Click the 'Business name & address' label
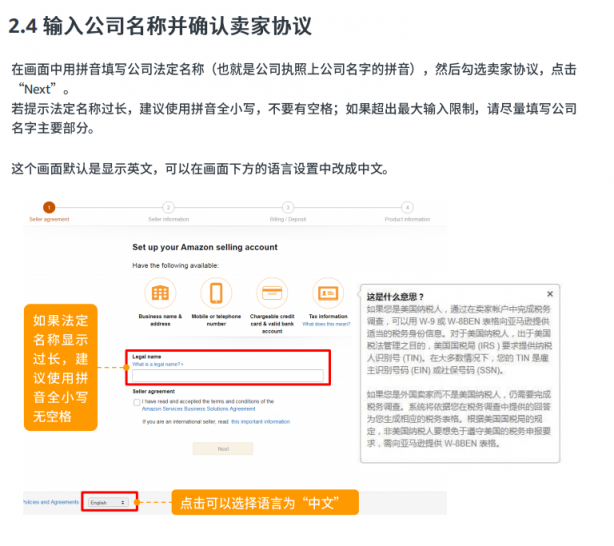614x546 pixels. (x=160, y=320)
